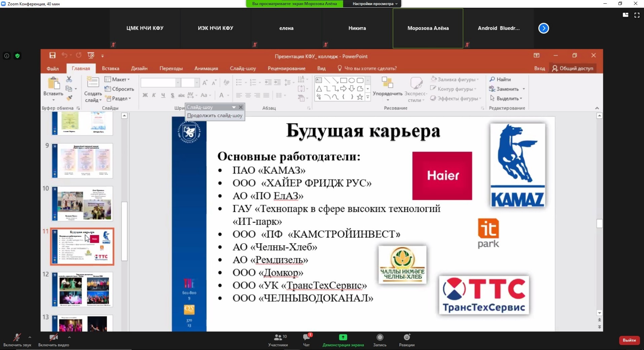This screenshot has width=644, height=350.
Task: Click the Вставить paste button
Action: tap(53, 89)
